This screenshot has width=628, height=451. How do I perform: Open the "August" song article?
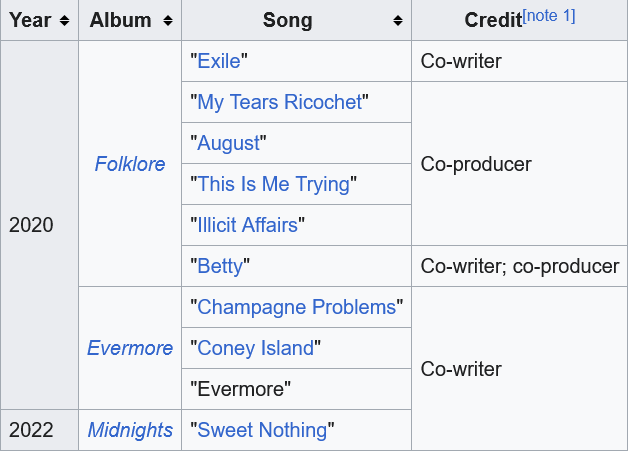point(229,143)
